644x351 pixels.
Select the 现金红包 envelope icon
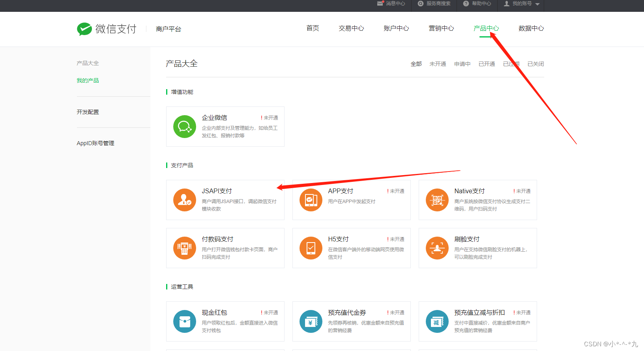coord(185,321)
